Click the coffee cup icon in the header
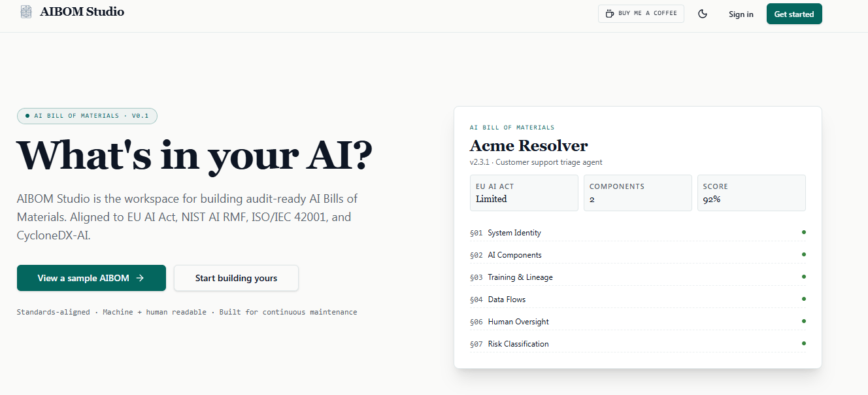The height and width of the screenshot is (395, 868). coord(609,14)
